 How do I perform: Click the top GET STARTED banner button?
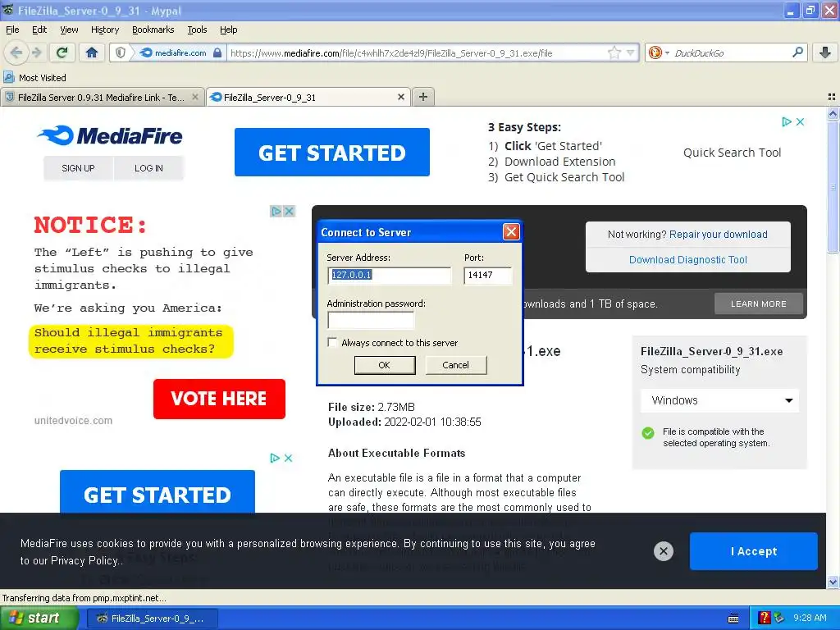click(331, 152)
